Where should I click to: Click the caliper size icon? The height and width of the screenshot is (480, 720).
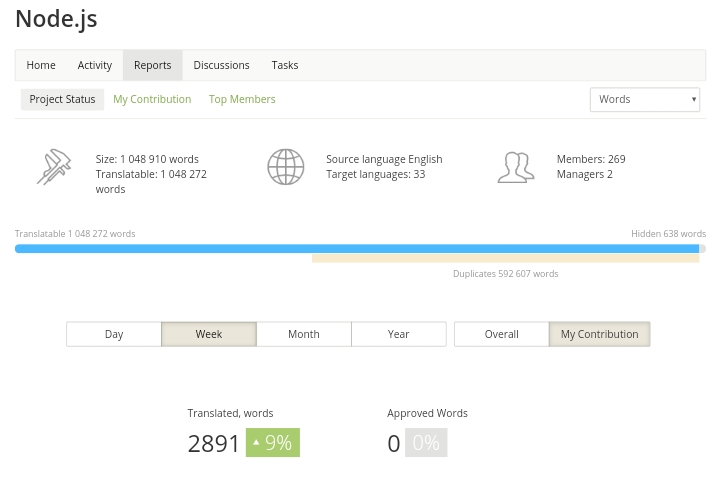(x=54, y=167)
